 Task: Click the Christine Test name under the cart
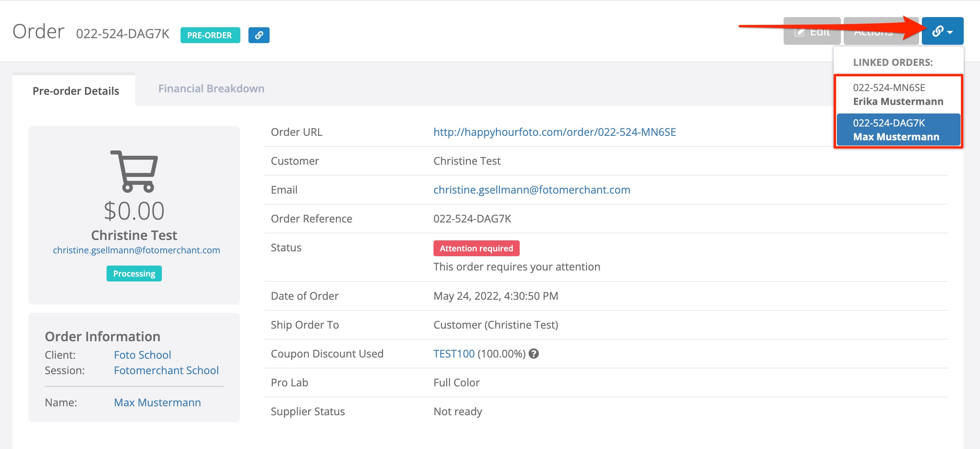tap(134, 235)
